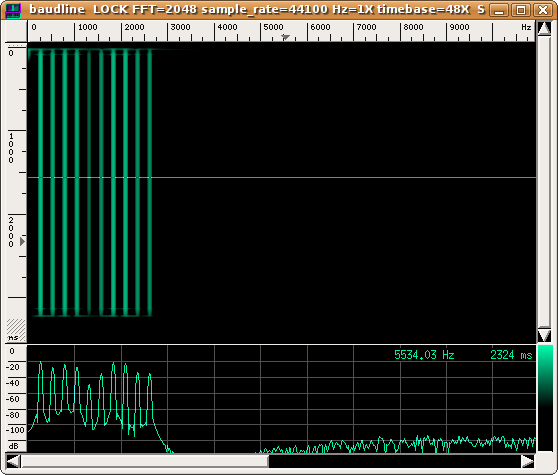
Task: Minimize the baudline window
Action: (x=499, y=10)
